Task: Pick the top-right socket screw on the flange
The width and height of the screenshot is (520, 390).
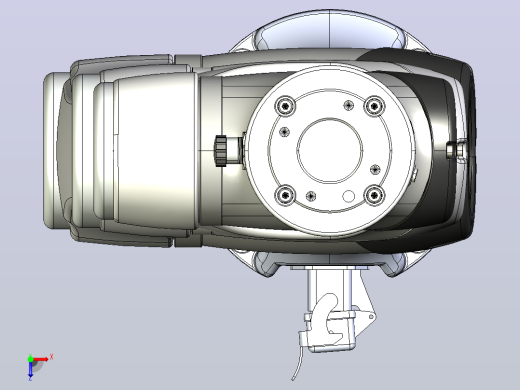Action: pyautogui.click(x=374, y=106)
